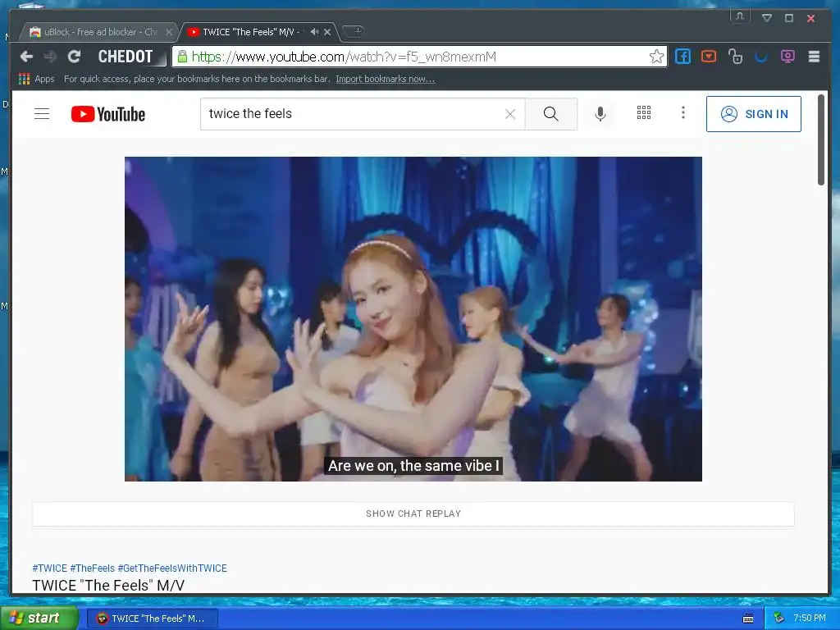The image size is (840, 630).
Task: Open the orange video downloader extension icon
Action: [x=709, y=57]
